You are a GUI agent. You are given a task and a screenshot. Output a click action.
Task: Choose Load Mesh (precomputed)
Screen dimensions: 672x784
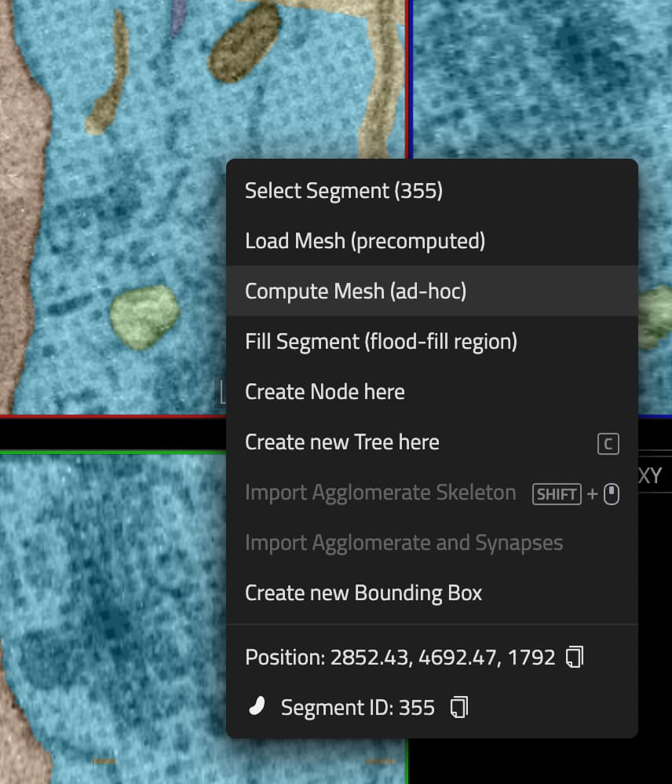click(364, 240)
